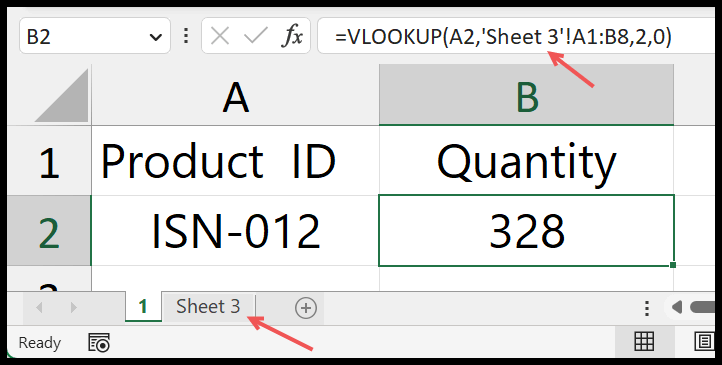722x365 pixels.
Task: Select the Quantity header cell
Action: click(x=526, y=161)
